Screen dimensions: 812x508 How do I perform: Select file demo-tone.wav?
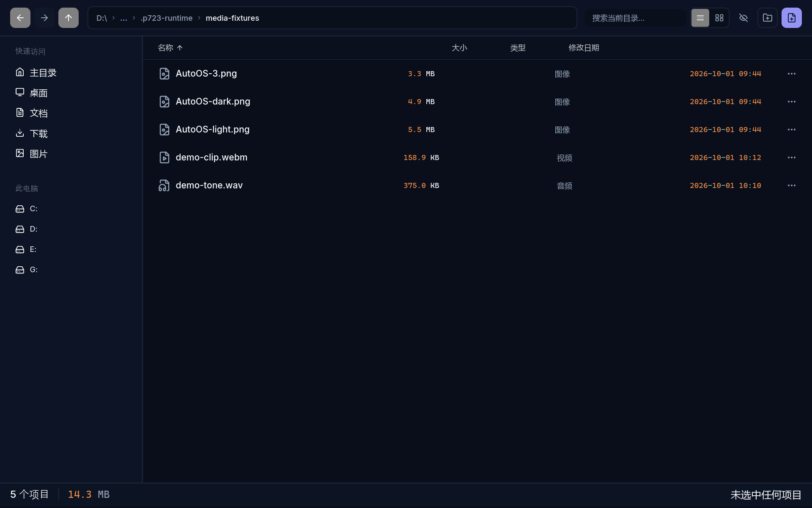[477, 185]
